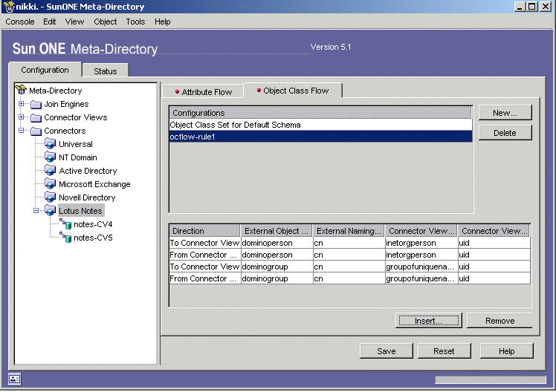Select the Lotus Notes tree label
The width and height of the screenshot is (556, 392).
point(80,211)
